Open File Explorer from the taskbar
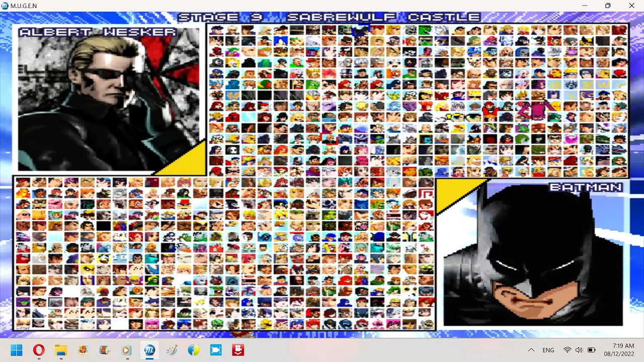The height and width of the screenshot is (362, 644). click(61, 350)
